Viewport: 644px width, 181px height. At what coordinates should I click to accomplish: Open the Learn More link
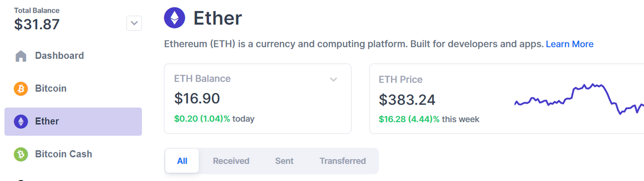coord(570,44)
